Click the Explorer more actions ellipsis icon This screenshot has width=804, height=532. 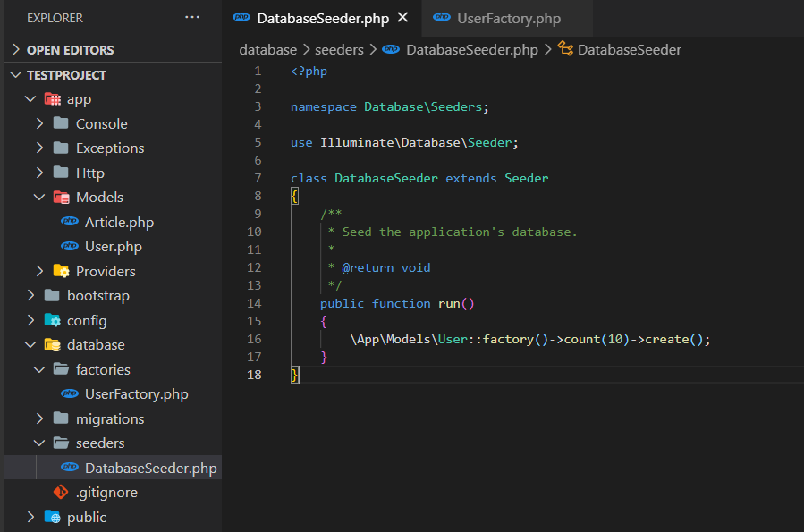point(192,18)
